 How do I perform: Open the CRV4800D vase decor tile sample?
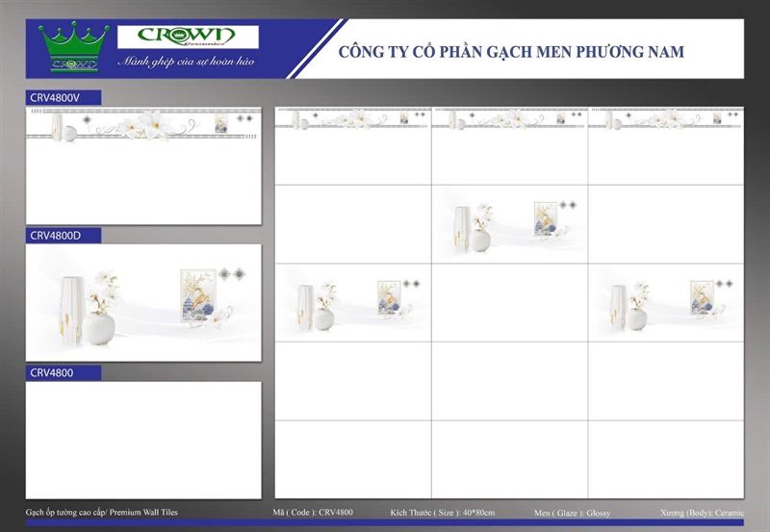tap(143, 303)
